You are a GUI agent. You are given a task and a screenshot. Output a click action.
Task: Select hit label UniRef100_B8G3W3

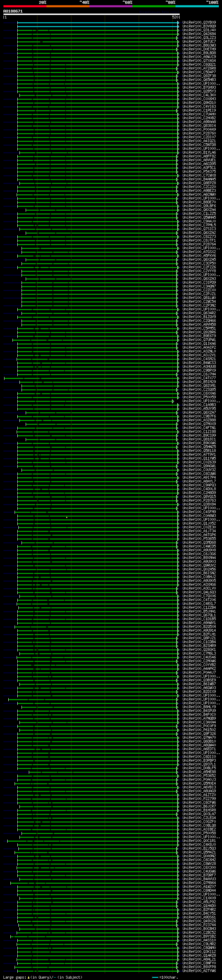point(199,45)
